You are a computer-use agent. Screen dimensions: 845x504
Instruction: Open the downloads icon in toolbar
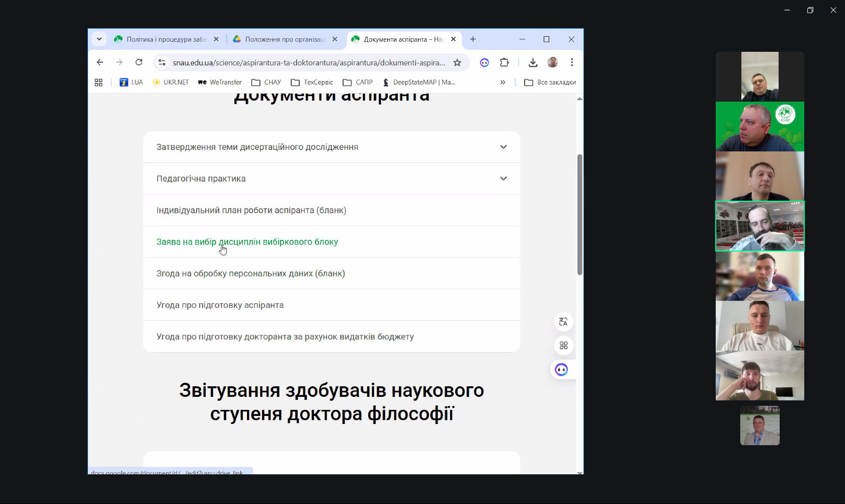(533, 62)
